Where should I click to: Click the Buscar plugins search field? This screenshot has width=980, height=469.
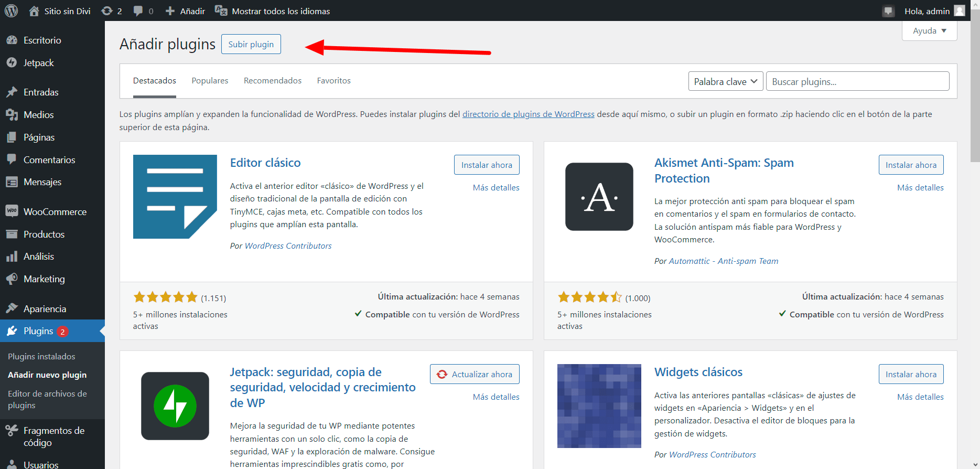[857, 81]
